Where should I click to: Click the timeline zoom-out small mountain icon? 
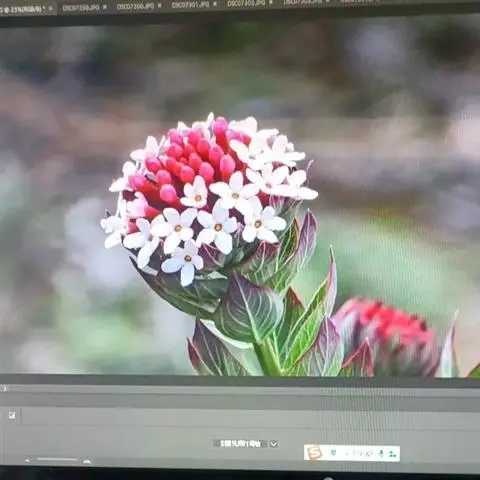tap(28, 460)
